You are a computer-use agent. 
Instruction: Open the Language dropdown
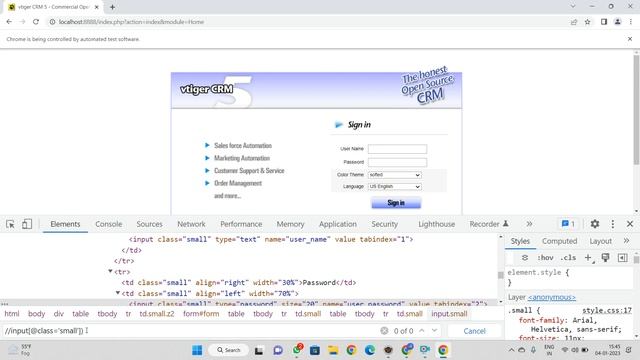tap(394, 187)
